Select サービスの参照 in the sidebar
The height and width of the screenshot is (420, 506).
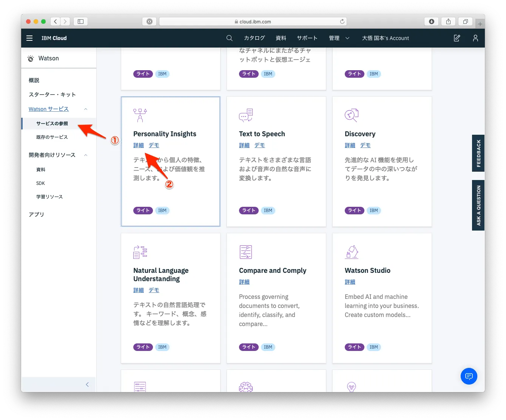pos(52,123)
